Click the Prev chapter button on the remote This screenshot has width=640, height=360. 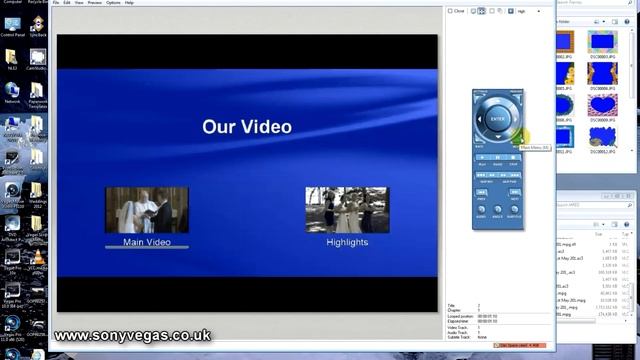tap(481, 192)
